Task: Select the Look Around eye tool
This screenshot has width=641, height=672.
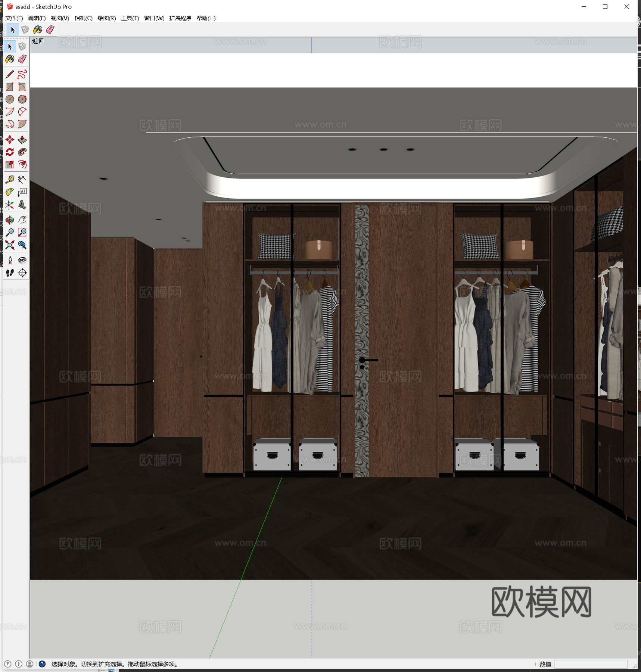Action: pyautogui.click(x=22, y=260)
